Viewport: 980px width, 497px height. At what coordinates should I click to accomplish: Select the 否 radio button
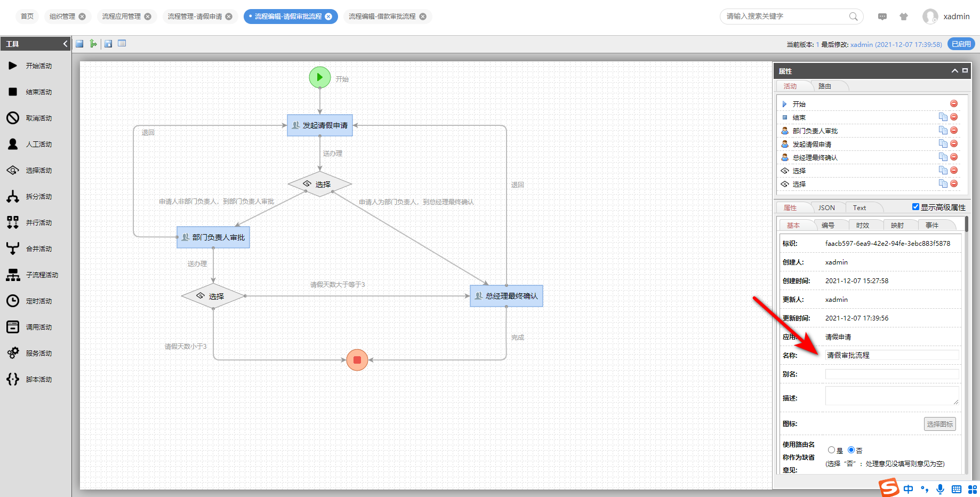click(x=851, y=450)
